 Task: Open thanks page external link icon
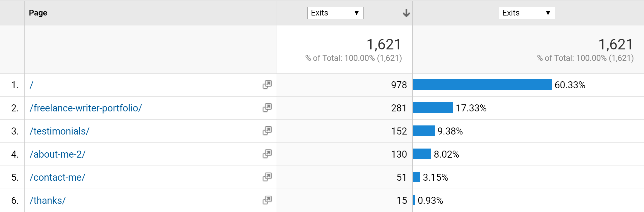click(267, 200)
